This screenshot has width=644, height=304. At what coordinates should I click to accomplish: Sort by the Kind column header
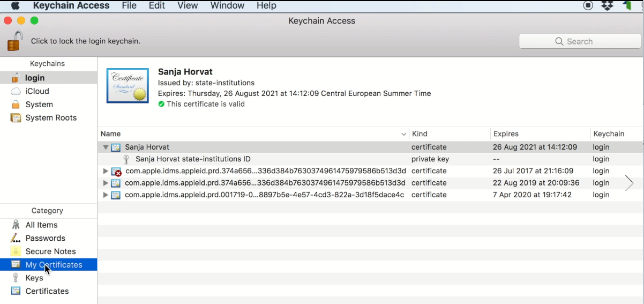pyautogui.click(x=450, y=134)
